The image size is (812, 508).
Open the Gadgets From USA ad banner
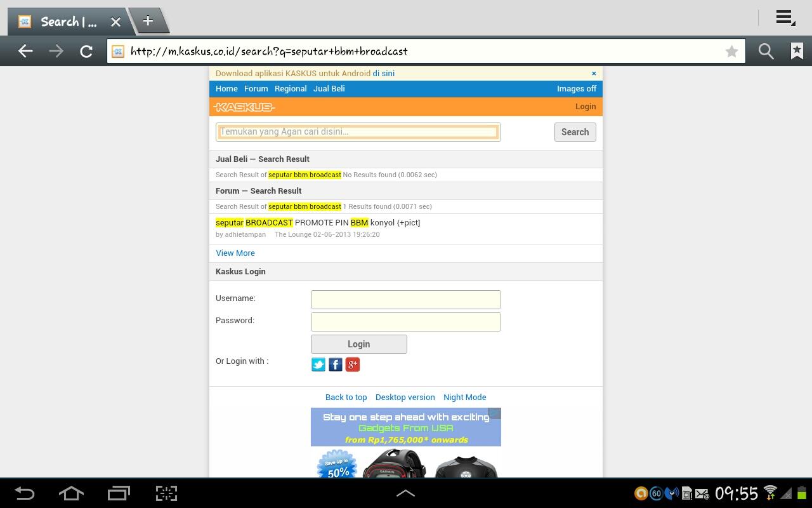pos(406,443)
